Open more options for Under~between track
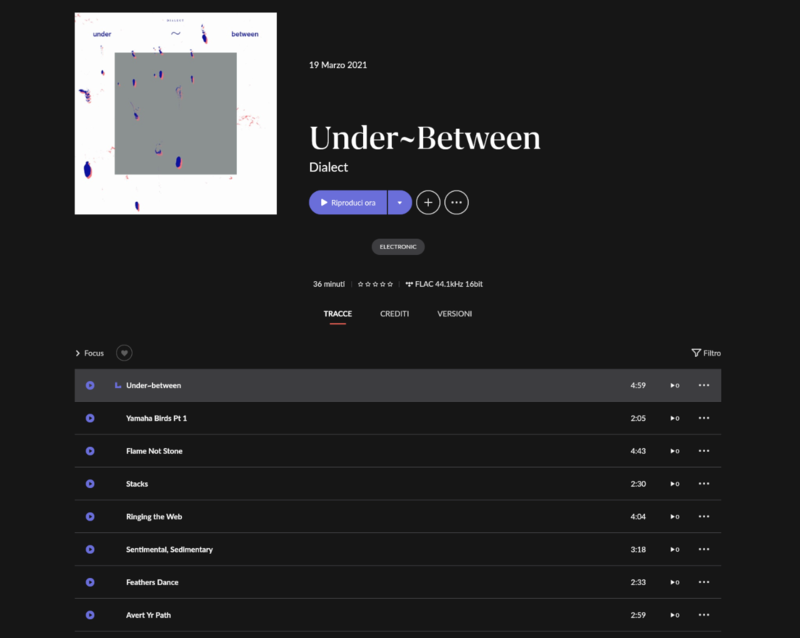This screenshot has height=638, width=800. (x=704, y=385)
